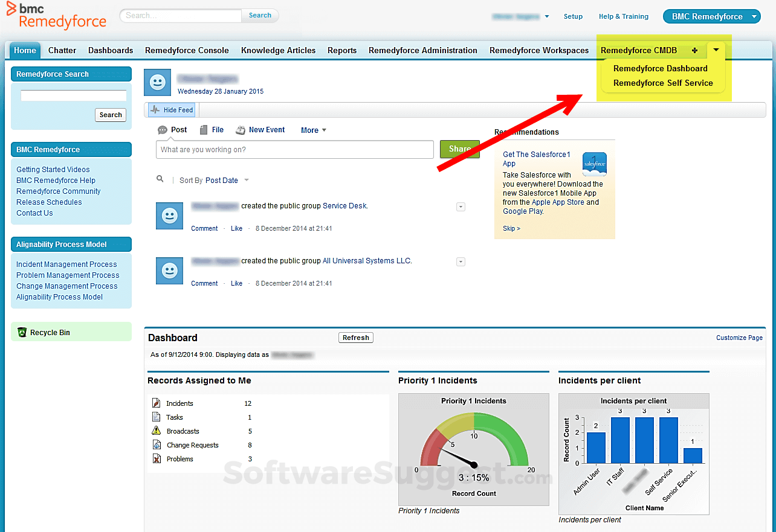Comment on the All Universal Systems post

click(204, 284)
